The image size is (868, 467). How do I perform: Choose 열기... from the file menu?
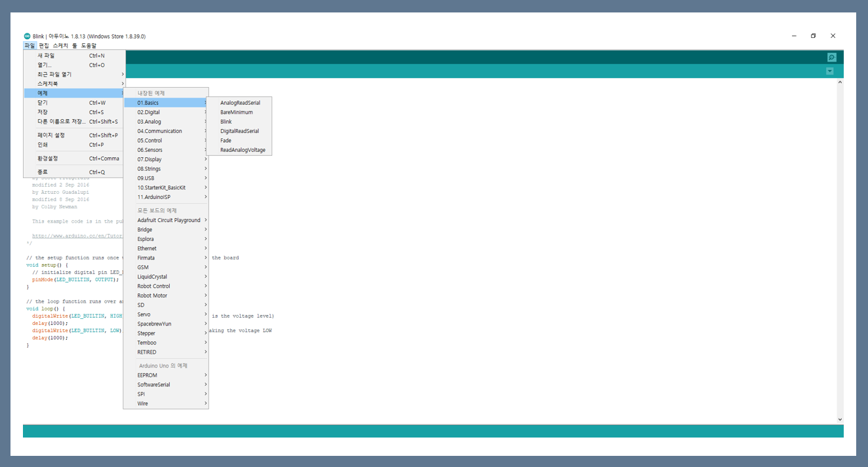[x=74, y=65]
